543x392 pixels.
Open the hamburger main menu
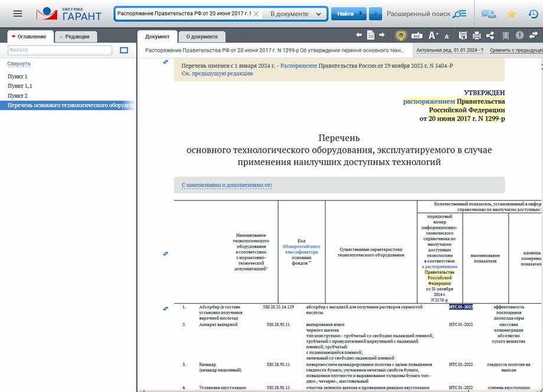click(18, 14)
